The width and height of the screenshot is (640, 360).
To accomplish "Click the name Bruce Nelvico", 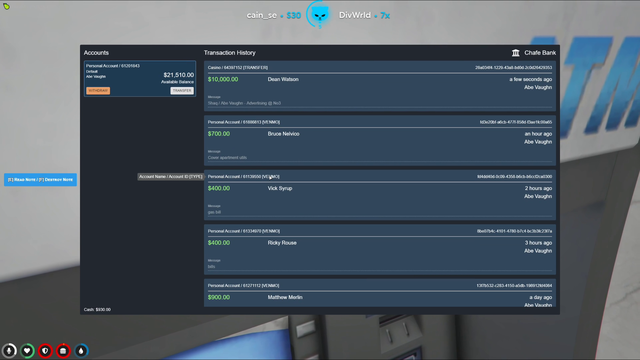I will pyautogui.click(x=283, y=134).
